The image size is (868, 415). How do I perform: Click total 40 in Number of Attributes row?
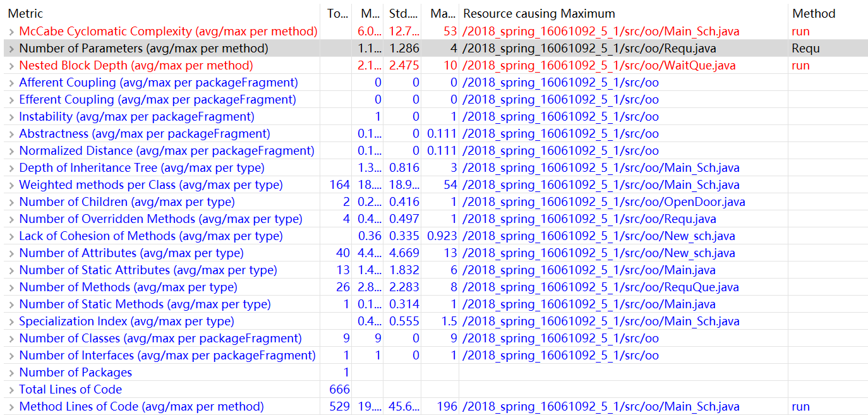[343, 253]
